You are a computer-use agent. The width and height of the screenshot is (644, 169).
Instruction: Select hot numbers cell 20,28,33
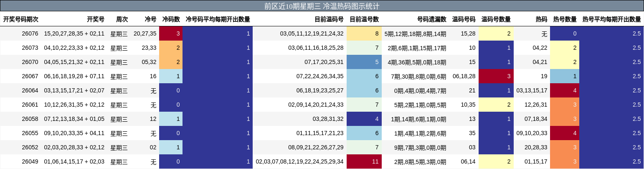pos(536,147)
